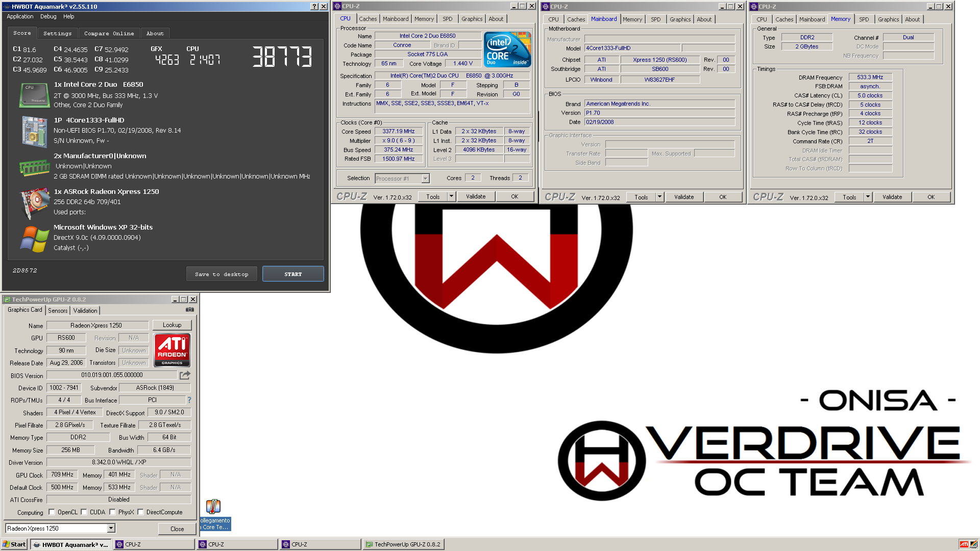Click the Intel Core 2 Duo logo in CPU-Z

(507, 49)
